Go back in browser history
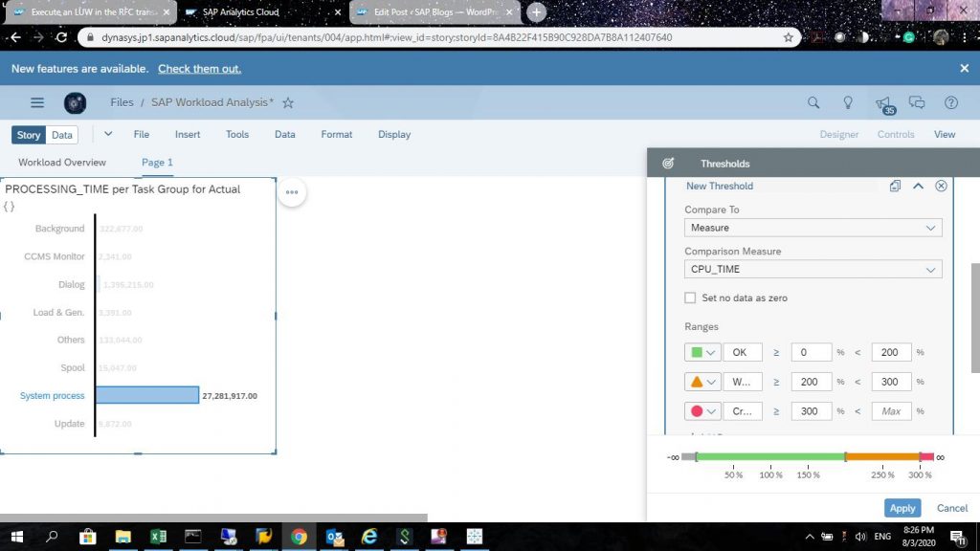980x551 pixels. coord(15,37)
